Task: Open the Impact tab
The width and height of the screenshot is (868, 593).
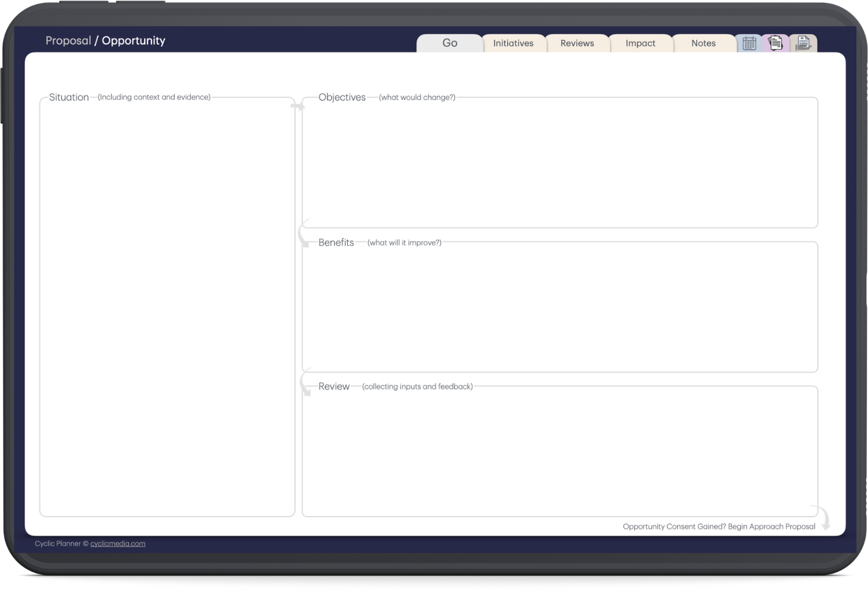Action: (641, 43)
